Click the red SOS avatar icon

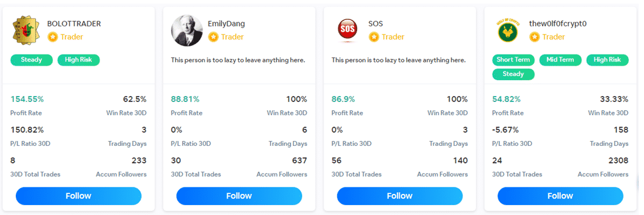(347, 31)
